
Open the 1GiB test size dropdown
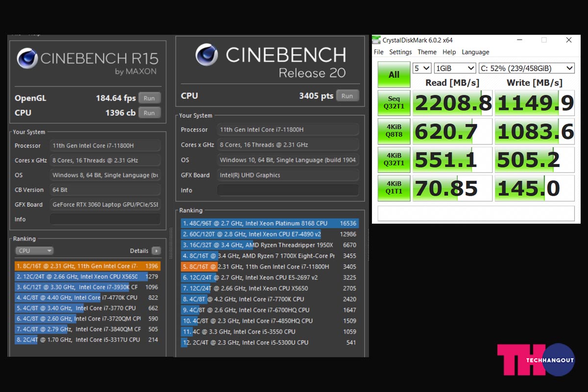click(455, 68)
